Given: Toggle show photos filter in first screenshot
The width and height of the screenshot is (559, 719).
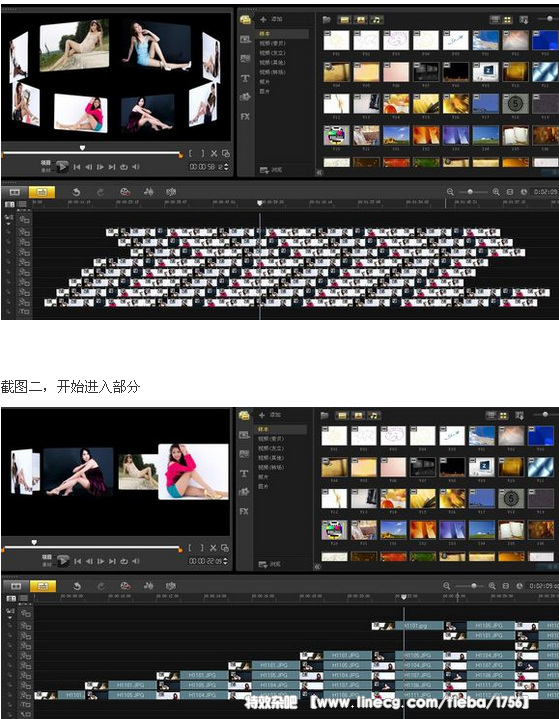Looking at the screenshot, I should [360, 20].
